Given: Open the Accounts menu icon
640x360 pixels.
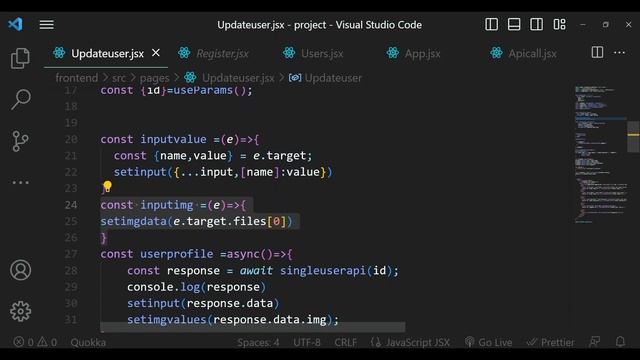Looking at the screenshot, I should click(x=20, y=270).
